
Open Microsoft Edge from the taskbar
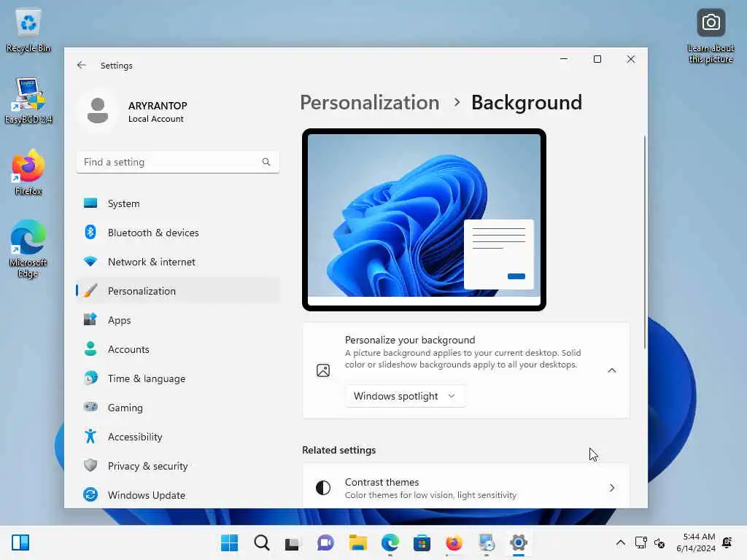tap(390, 542)
